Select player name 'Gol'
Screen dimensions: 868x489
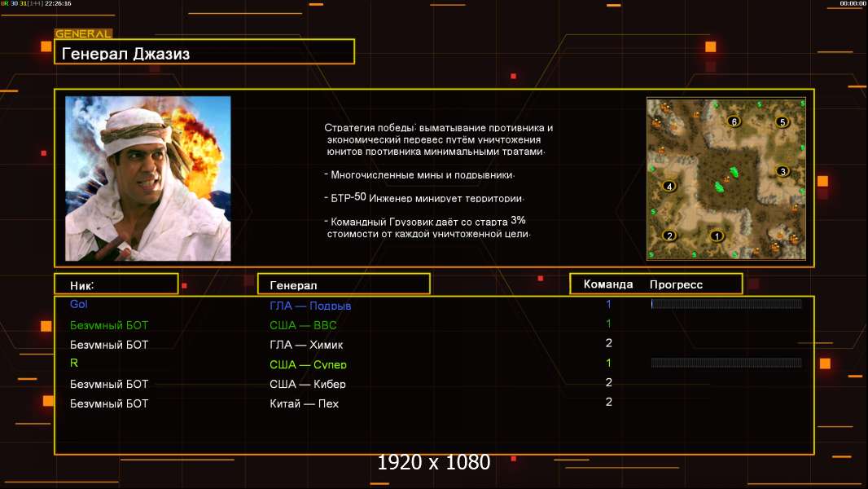[79, 304]
